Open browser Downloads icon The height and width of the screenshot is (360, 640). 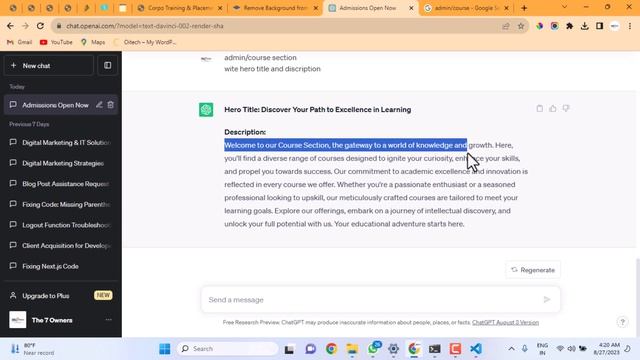(x=584, y=26)
